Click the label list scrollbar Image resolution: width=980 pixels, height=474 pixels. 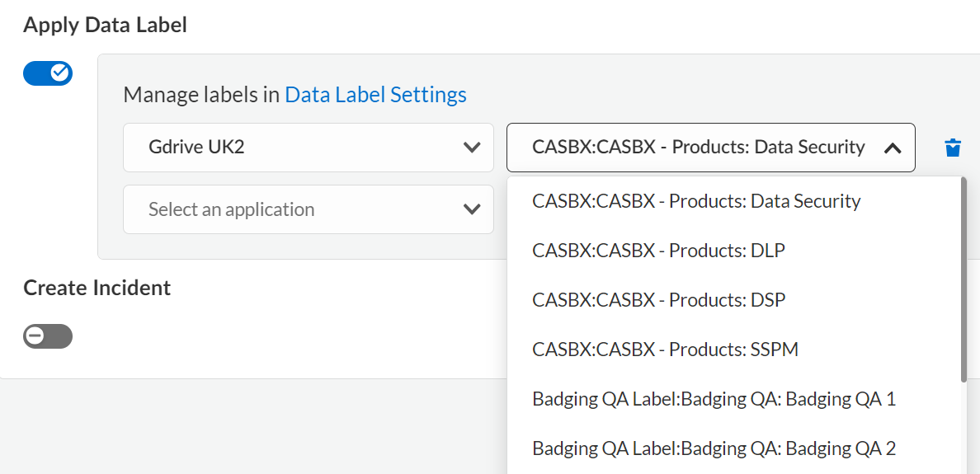(x=963, y=280)
